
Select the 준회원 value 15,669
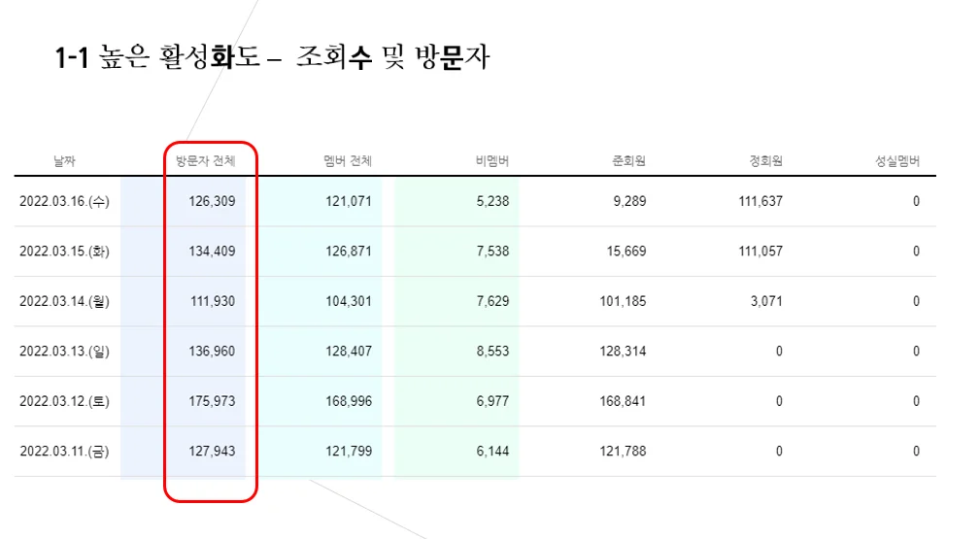626,252
